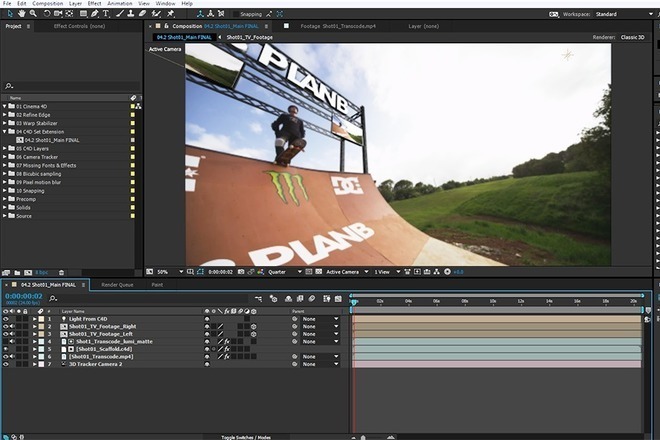Open the 50% magnification dropdown
Viewport: 660px width, 440px height.
pyautogui.click(x=170, y=272)
